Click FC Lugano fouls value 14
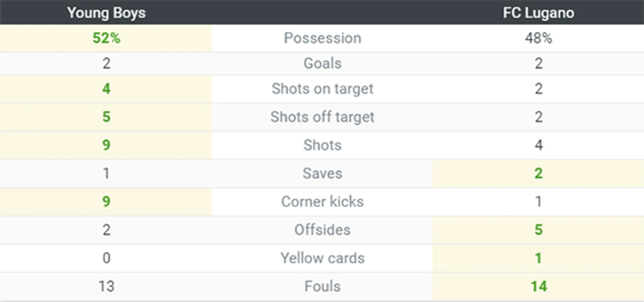 click(538, 286)
